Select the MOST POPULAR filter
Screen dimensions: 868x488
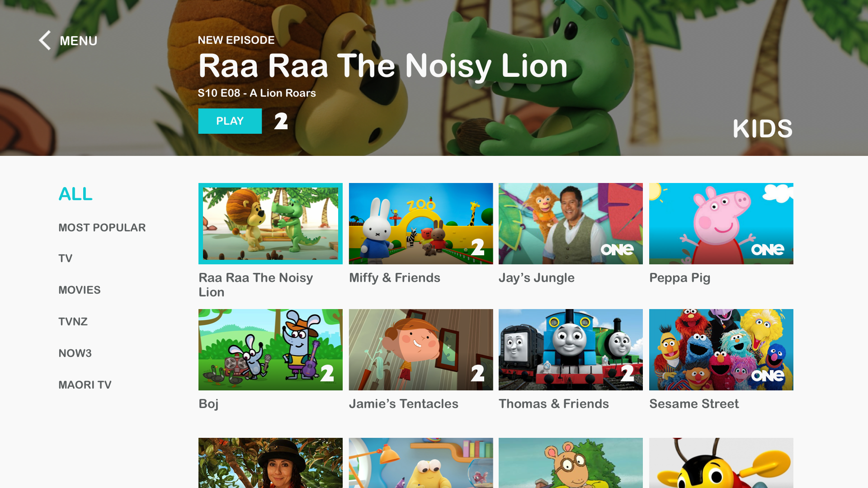[102, 228]
